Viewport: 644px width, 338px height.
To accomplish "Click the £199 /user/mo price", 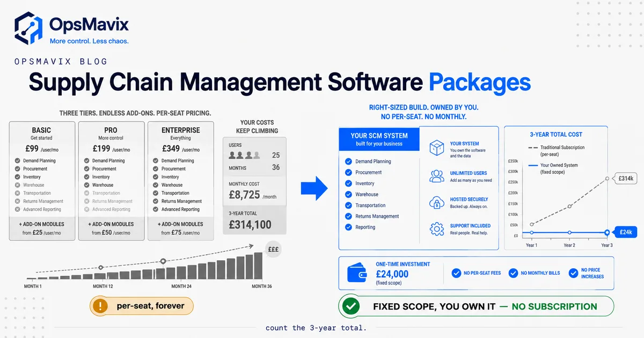I will click(111, 149).
